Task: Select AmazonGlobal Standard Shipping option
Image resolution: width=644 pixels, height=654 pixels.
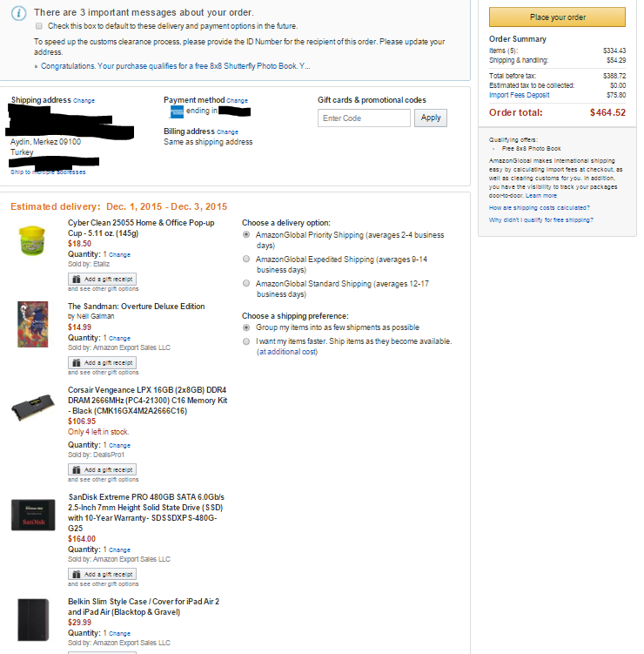Action: coord(246,283)
